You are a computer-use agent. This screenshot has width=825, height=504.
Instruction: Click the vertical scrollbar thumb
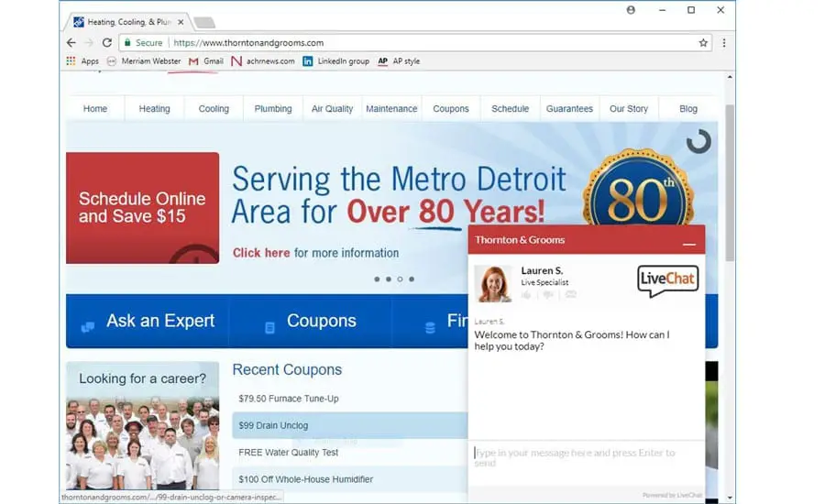[x=730, y=182]
